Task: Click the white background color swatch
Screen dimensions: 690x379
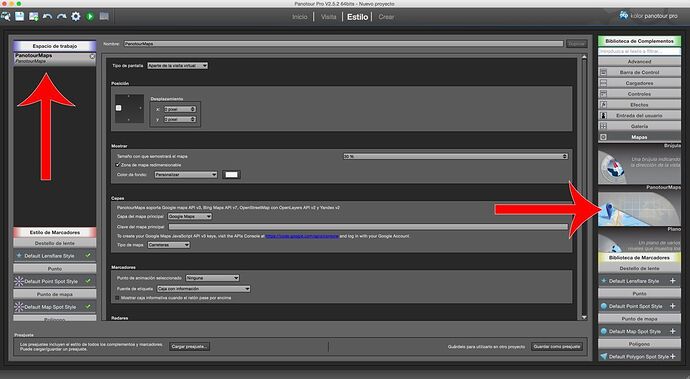Action: point(231,175)
